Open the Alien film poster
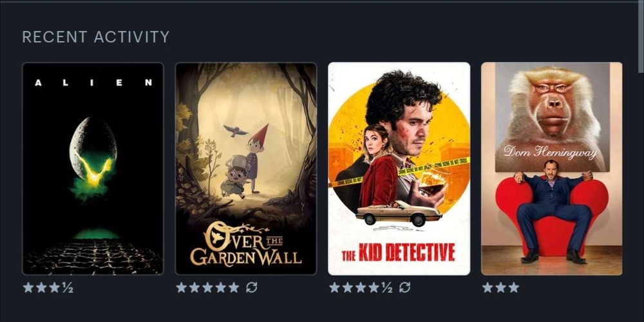644x322 pixels. click(x=93, y=168)
